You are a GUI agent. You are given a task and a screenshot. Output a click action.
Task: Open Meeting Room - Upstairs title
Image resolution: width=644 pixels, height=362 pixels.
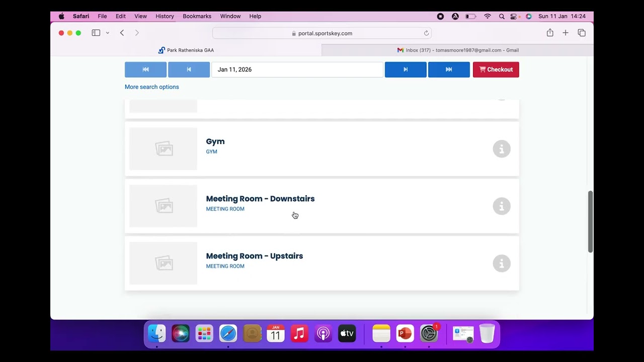[255, 256]
